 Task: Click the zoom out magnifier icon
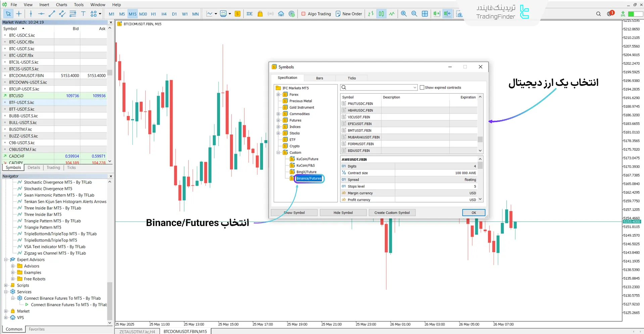(x=414, y=14)
